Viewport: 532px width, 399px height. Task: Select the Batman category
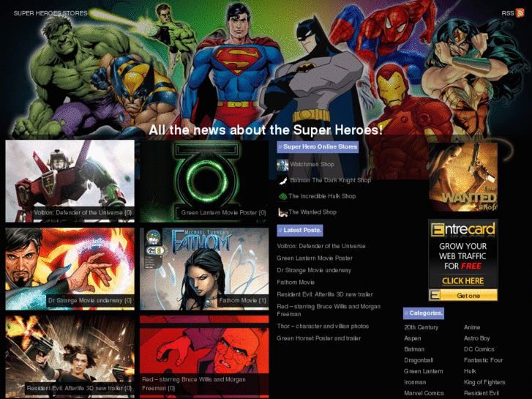click(x=414, y=349)
